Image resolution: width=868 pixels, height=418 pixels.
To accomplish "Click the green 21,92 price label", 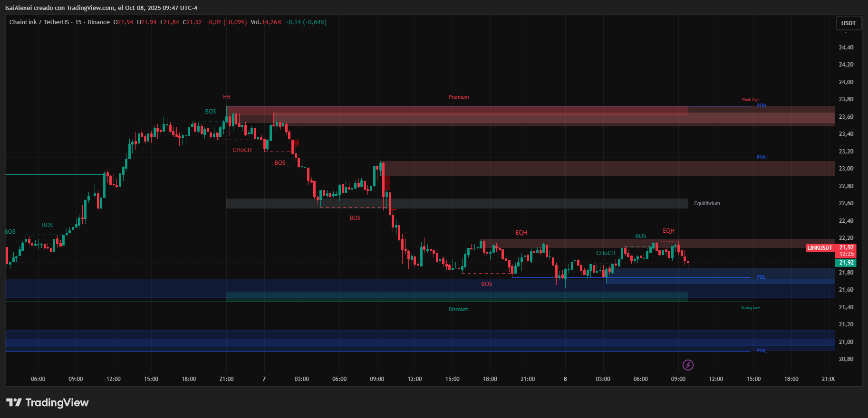I will pyautogui.click(x=846, y=263).
